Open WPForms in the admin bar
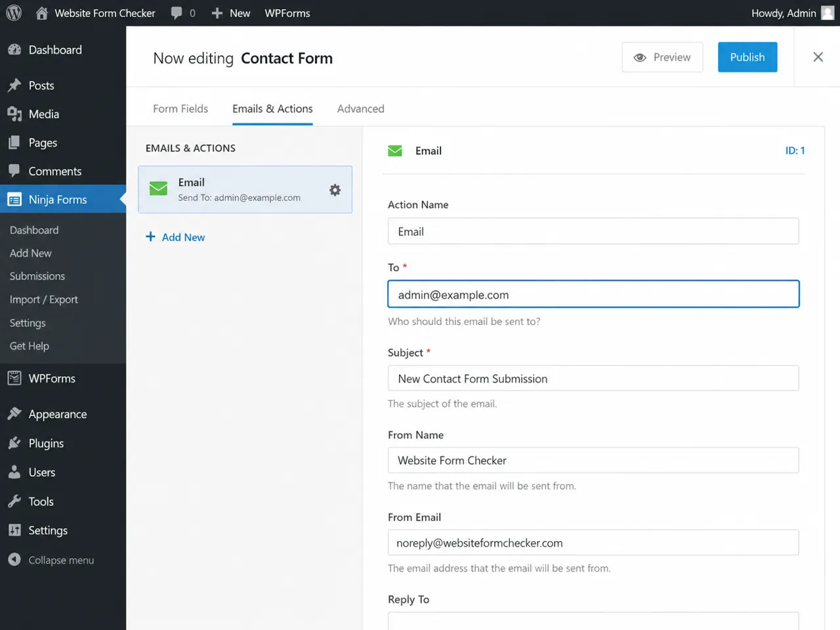The width and height of the screenshot is (840, 630). (287, 13)
